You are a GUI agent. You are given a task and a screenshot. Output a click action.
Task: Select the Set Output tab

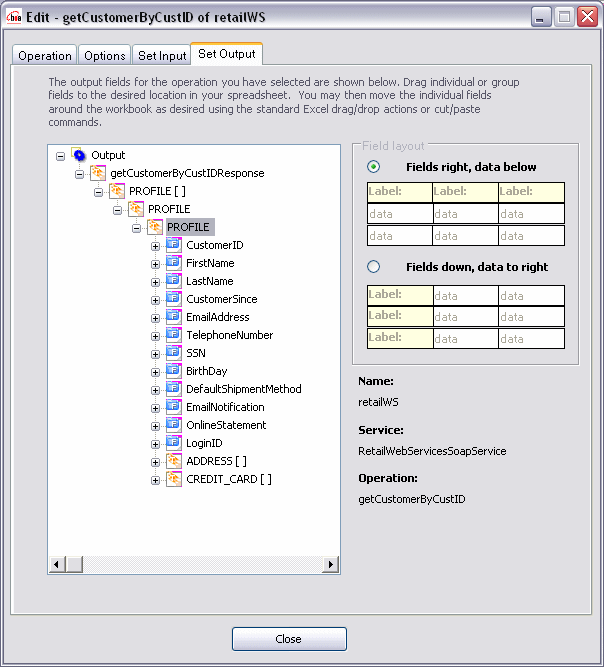tap(227, 54)
